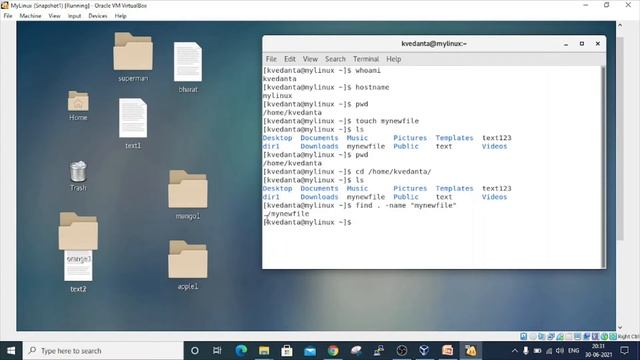Select the orange1 folder icon
640x360 pixels.
coord(78,231)
